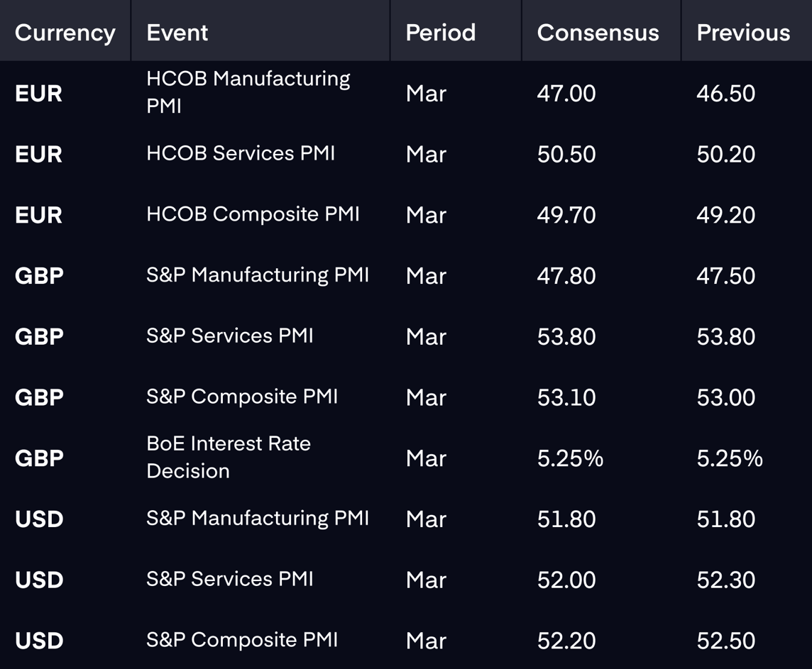Select the HCOB Manufacturing PMI event
This screenshot has height=669, width=812.
248,92
